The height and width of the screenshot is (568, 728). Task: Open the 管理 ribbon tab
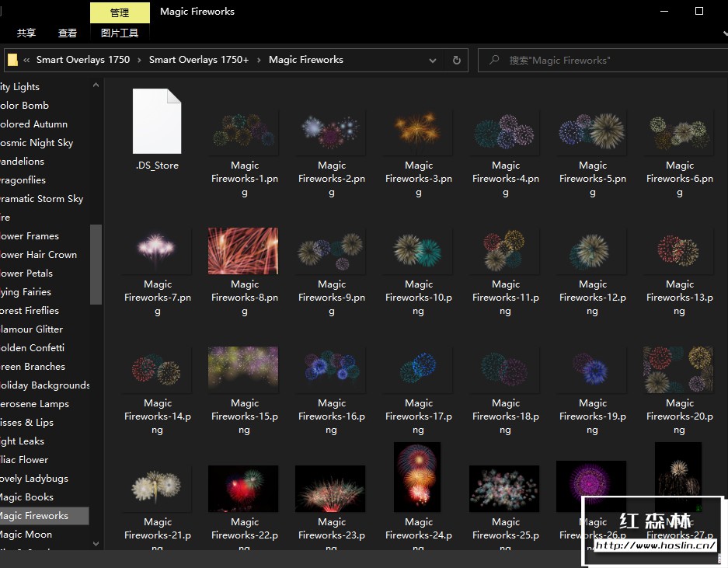[120, 12]
